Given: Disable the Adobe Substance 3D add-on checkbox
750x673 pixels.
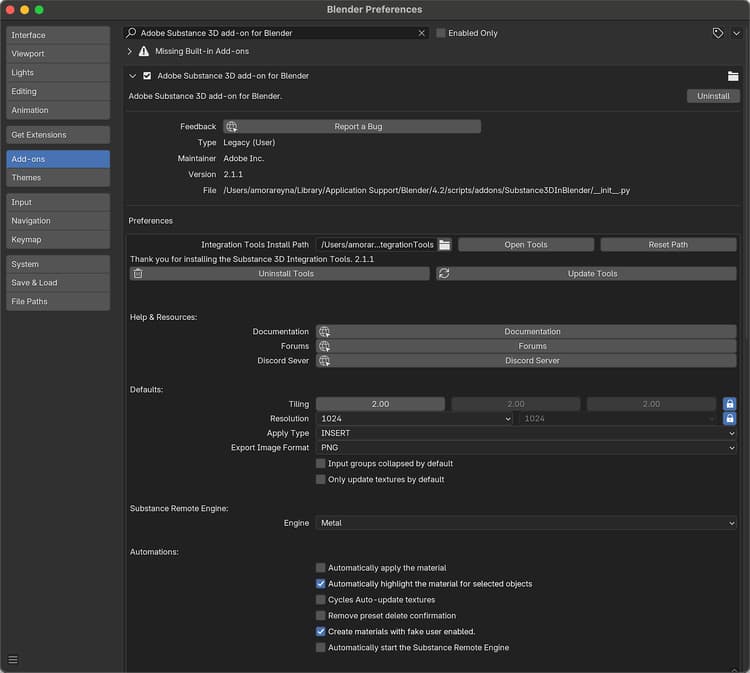Looking at the screenshot, I should pyautogui.click(x=147, y=76).
